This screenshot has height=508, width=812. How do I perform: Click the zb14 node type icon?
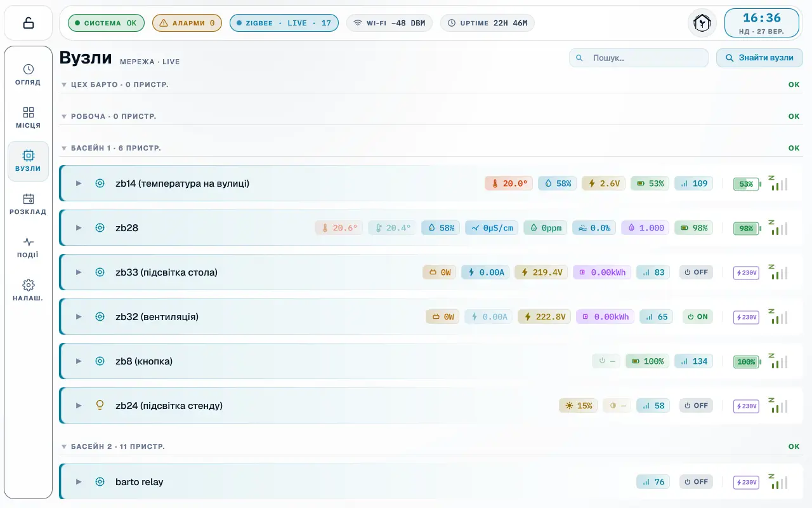(100, 184)
